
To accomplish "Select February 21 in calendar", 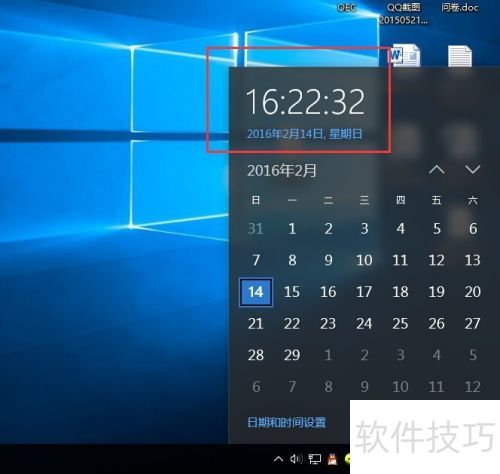I will (256, 324).
